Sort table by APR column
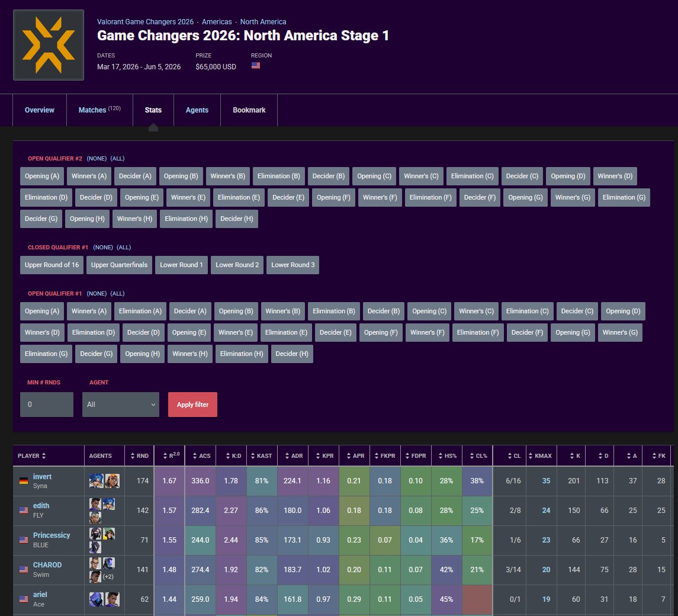The image size is (678, 616). pos(355,456)
